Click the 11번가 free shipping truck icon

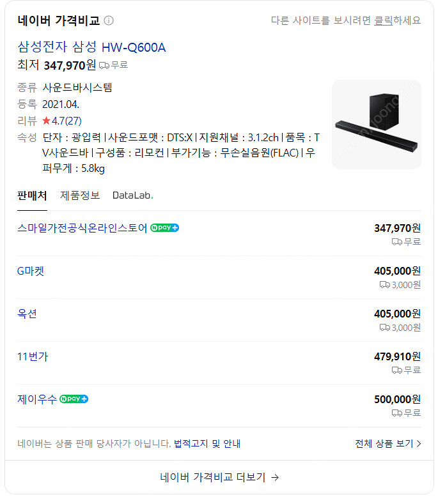(x=396, y=370)
